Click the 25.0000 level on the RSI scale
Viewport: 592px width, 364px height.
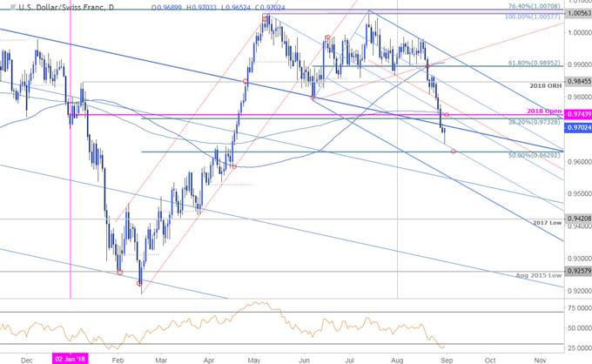click(x=580, y=347)
